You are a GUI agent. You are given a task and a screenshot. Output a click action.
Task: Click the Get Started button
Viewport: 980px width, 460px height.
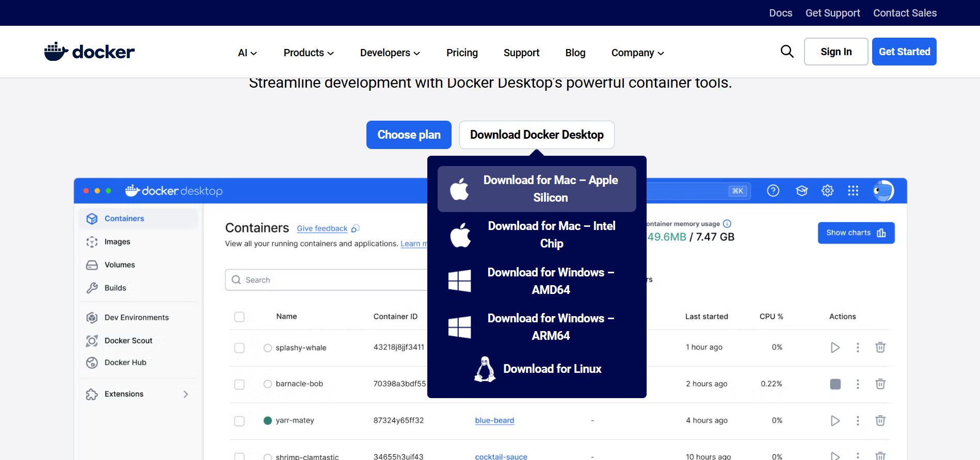(x=904, y=52)
